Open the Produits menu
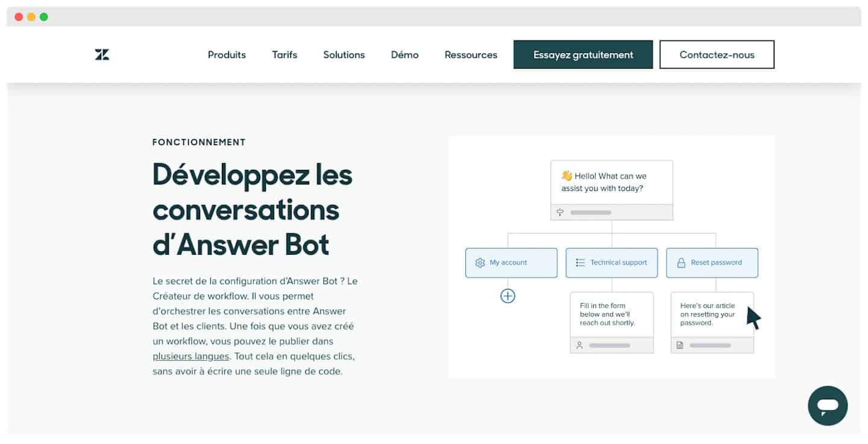Screen dimensions: 868x444 coord(227,55)
